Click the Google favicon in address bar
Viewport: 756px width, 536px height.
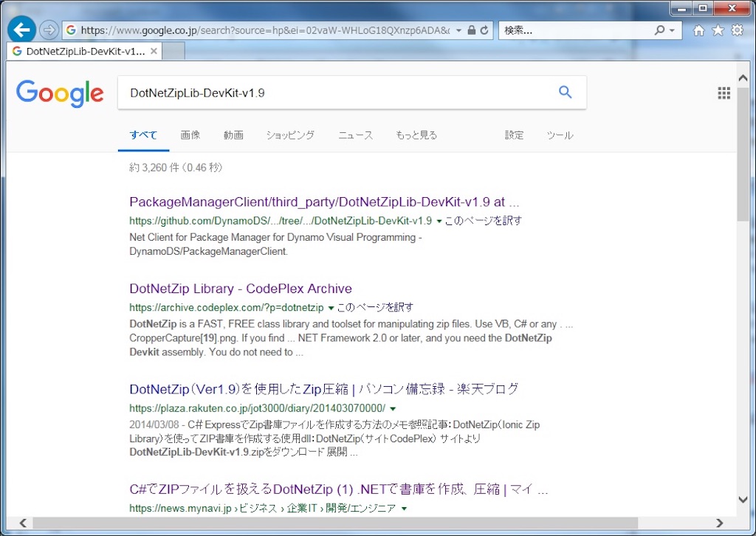click(x=71, y=30)
